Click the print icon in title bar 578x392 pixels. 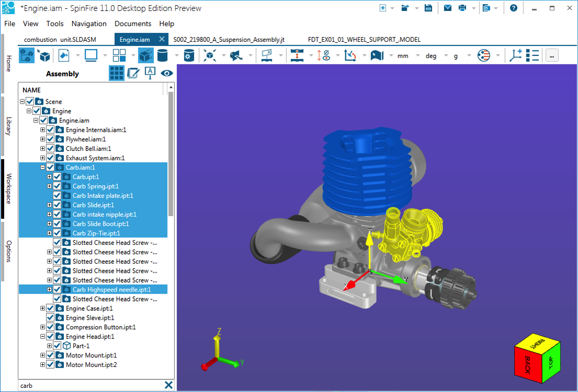point(462,8)
